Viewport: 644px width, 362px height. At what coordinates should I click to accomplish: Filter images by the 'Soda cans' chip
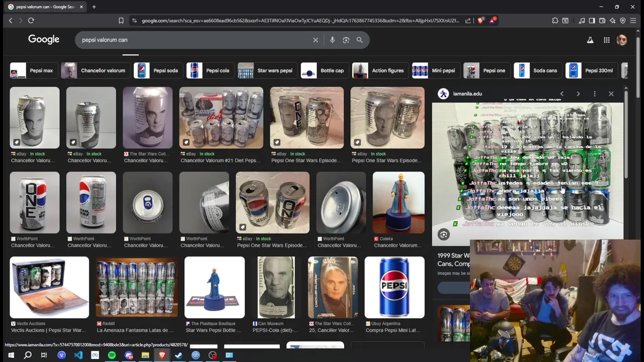[x=538, y=70]
